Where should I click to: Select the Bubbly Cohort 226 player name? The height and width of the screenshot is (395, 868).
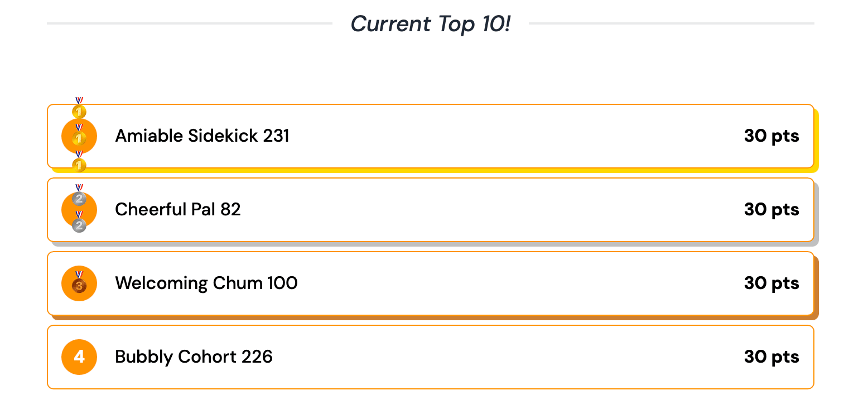click(x=194, y=357)
